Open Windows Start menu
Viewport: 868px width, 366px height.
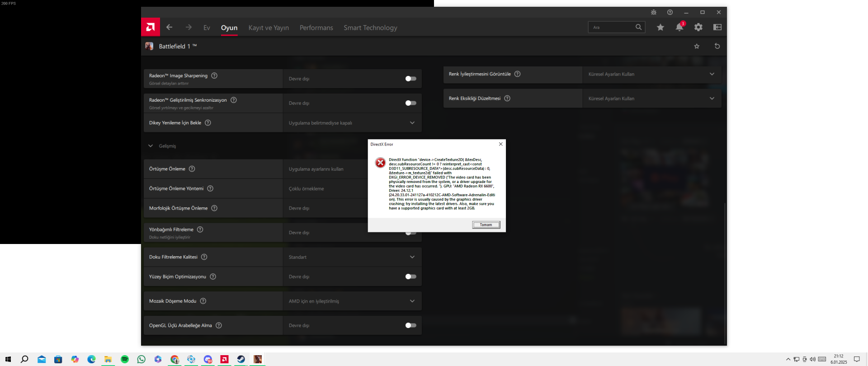pyautogui.click(x=8, y=359)
